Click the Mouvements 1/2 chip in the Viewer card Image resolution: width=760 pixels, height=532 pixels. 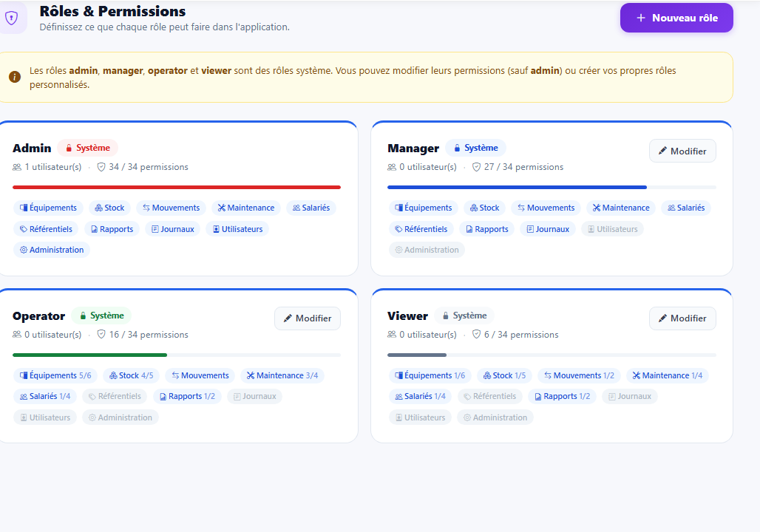click(x=579, y=375)
